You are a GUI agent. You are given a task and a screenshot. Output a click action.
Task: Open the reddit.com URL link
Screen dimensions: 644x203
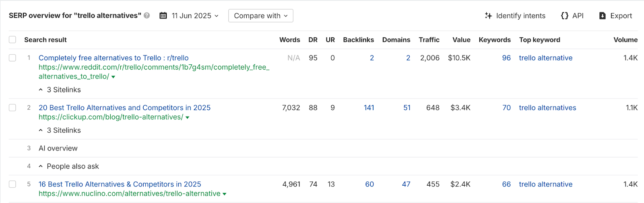154,72
